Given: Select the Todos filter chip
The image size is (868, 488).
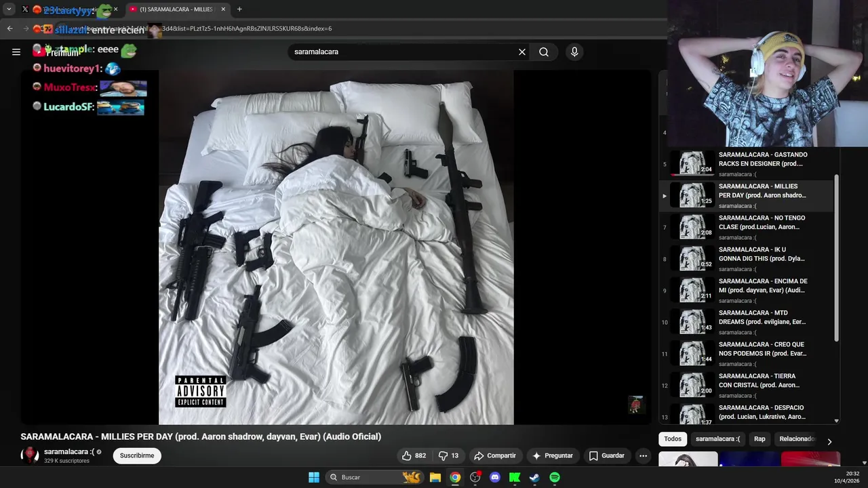Looking at the screenshot, I should [x=673, y=439].
